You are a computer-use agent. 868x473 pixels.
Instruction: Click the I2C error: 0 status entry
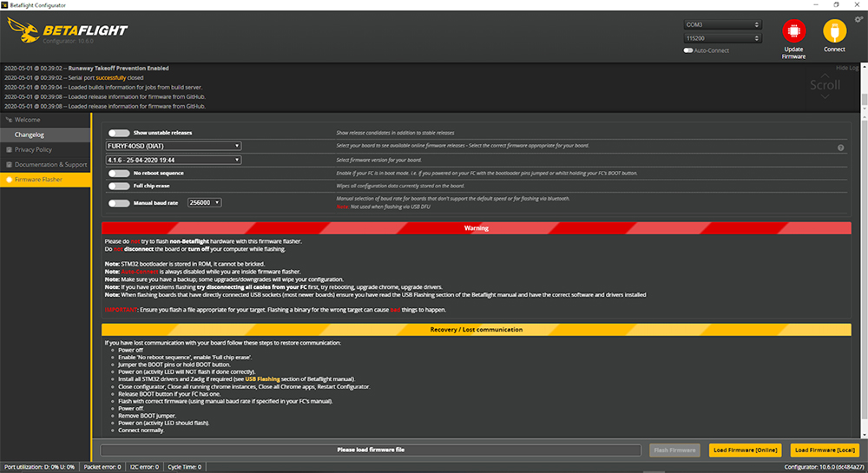pyautogui.click(x=144, y=467)
